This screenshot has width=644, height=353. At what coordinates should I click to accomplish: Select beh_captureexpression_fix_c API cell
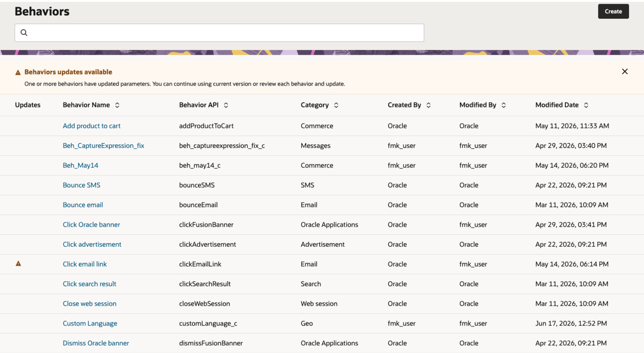(222, 146)
